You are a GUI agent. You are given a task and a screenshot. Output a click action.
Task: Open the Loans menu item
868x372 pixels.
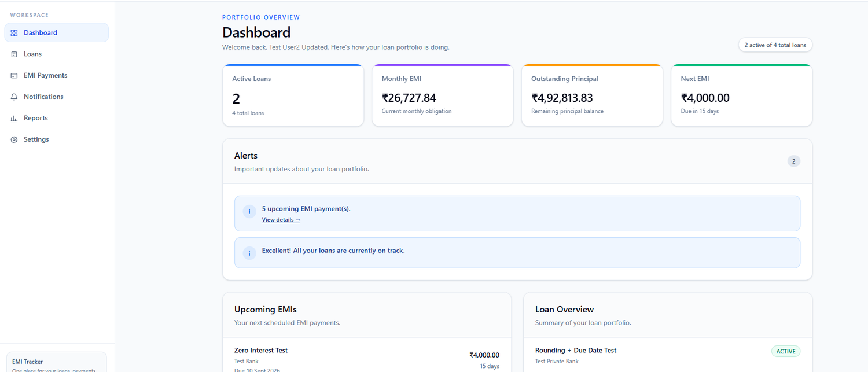point(56,54)
